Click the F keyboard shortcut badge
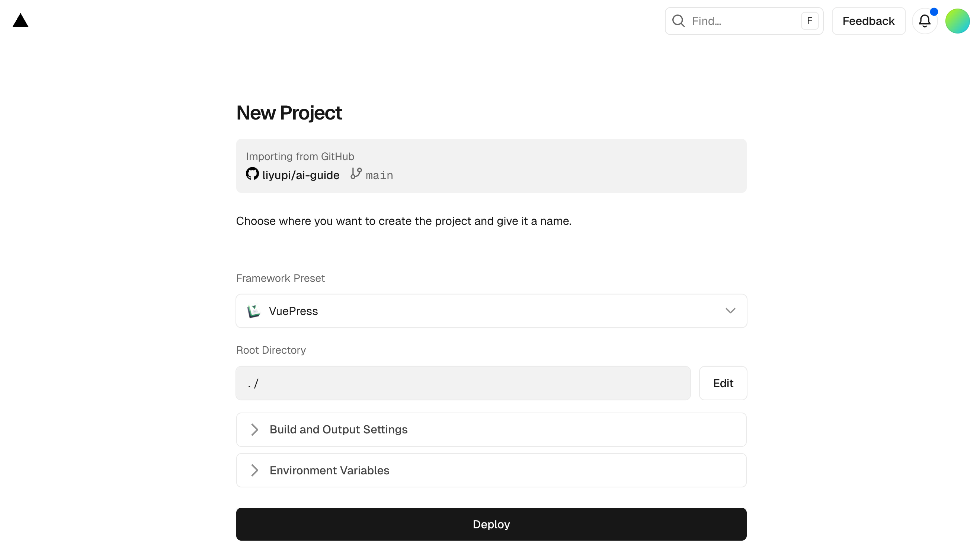 click(x=809, y=21)
